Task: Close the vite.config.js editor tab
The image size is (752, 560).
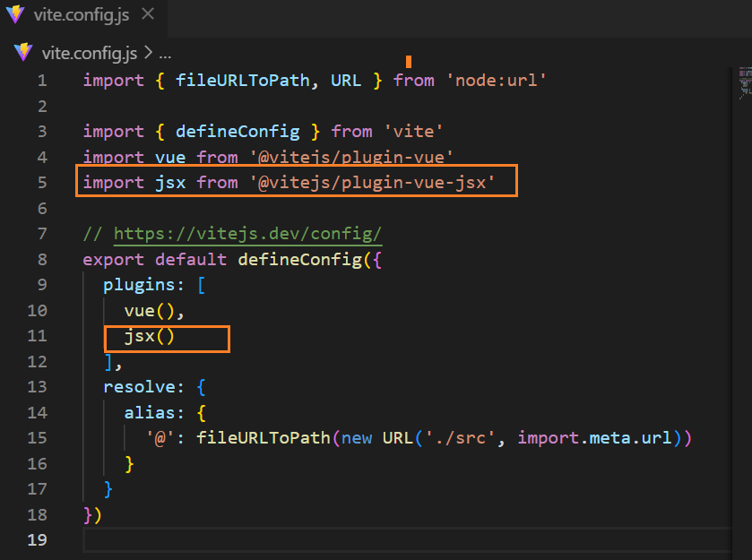Action: pos(148,14)
